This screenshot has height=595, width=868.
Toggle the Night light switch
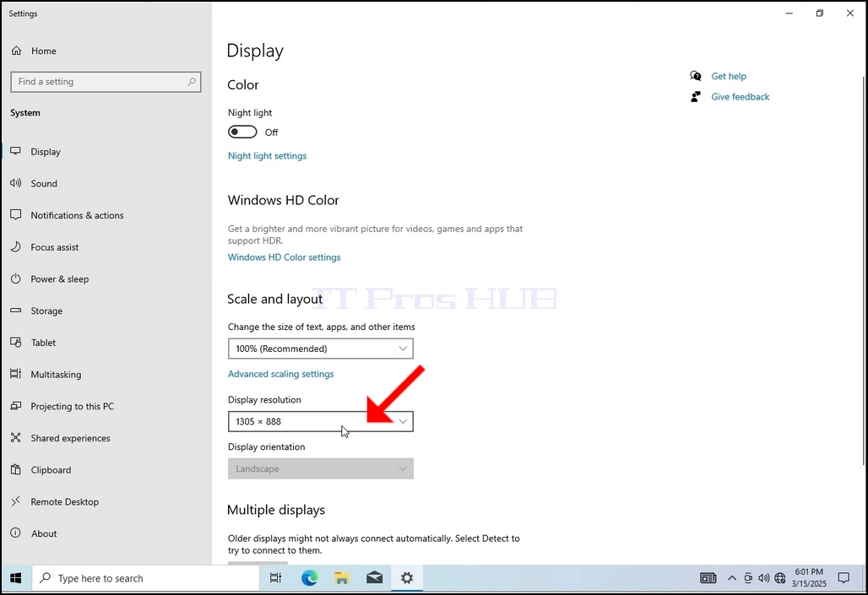click(x=242, y=132)
